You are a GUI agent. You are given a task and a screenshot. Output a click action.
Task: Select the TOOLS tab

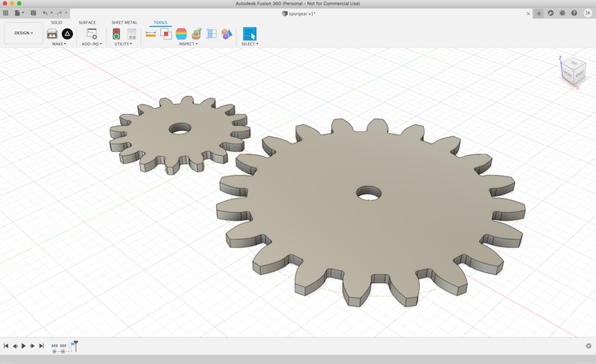[160, 22]
